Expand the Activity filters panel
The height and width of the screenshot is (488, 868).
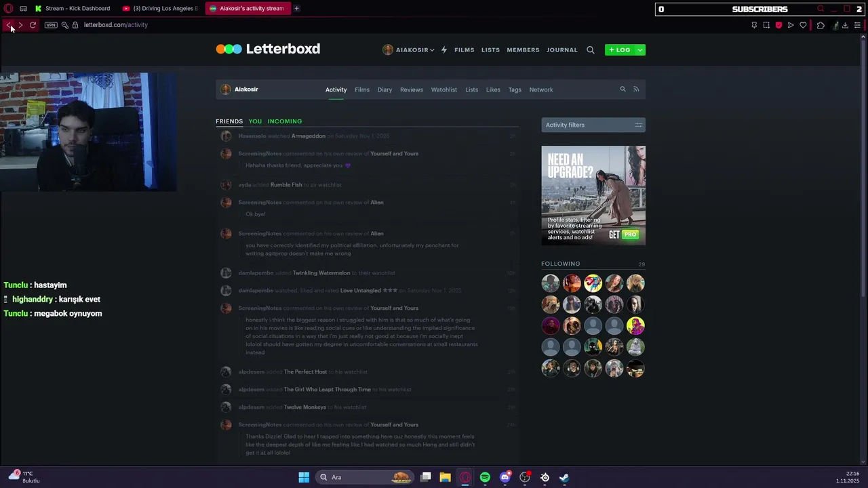pyautogui.click(x=593, y=125)
